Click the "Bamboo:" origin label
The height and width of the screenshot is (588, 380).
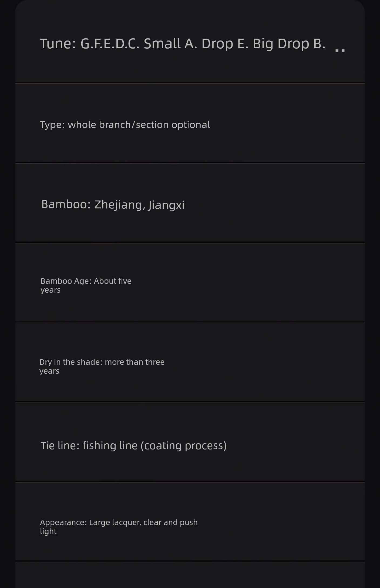point(66,204)
